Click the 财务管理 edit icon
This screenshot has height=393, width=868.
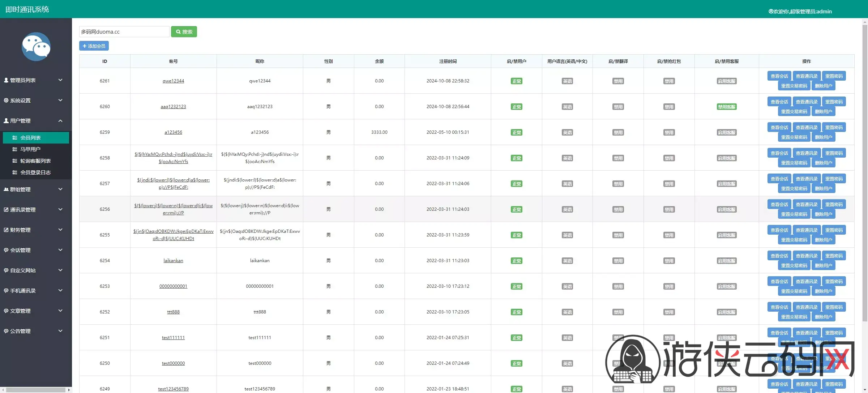pos(6,230)
